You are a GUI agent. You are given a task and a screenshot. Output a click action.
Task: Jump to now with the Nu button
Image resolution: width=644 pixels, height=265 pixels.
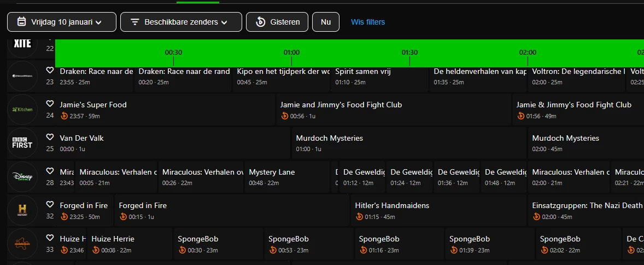pyautogui.click(x=326, y=22)
